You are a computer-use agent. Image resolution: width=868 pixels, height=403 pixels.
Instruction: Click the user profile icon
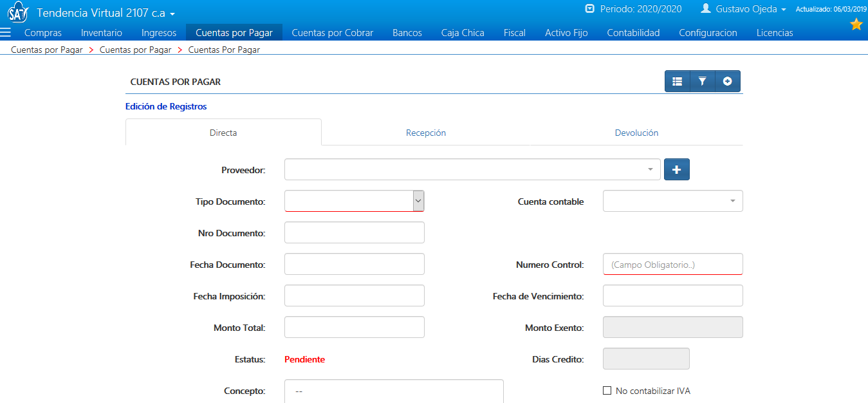[706, 9]
